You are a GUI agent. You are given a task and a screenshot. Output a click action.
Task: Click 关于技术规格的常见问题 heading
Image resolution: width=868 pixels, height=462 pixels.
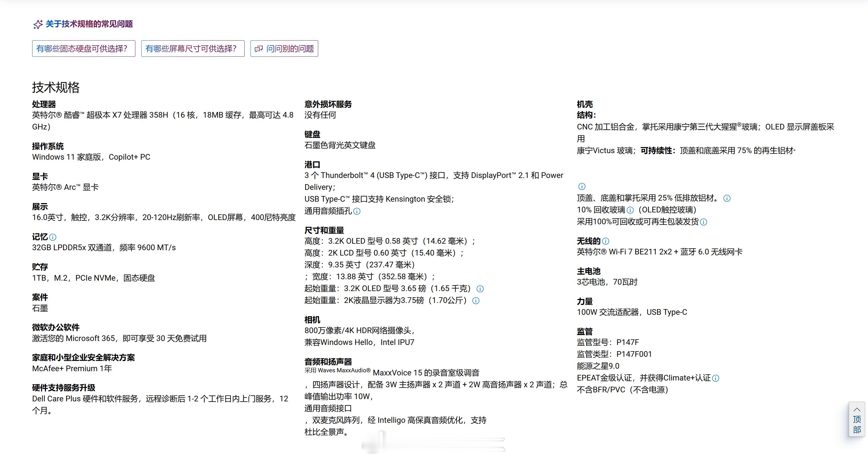pos(89,24)
